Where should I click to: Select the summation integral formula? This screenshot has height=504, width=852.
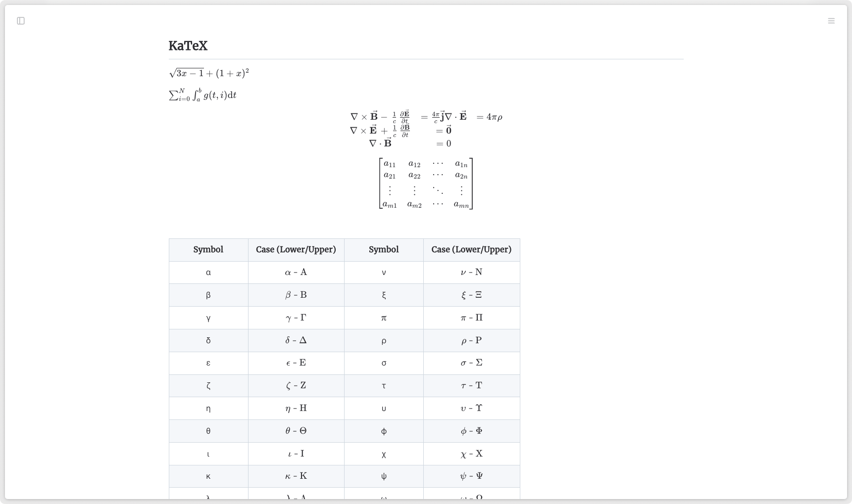(x=202, y=94)
